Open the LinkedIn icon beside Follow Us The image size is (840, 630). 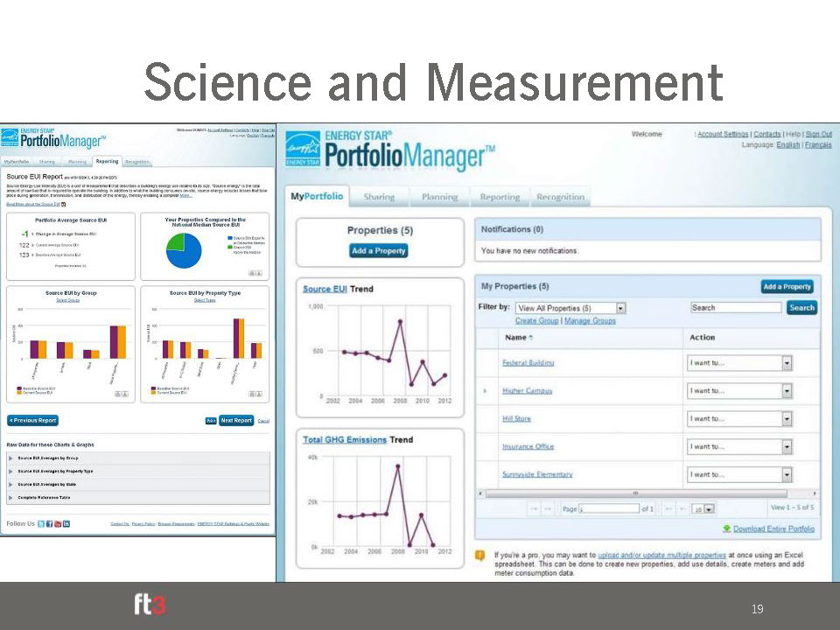pos(66,524)
